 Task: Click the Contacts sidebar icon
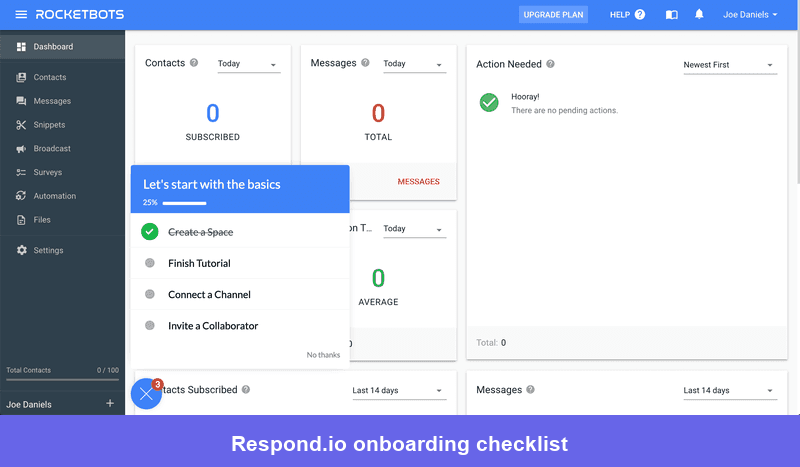[21, 77]
